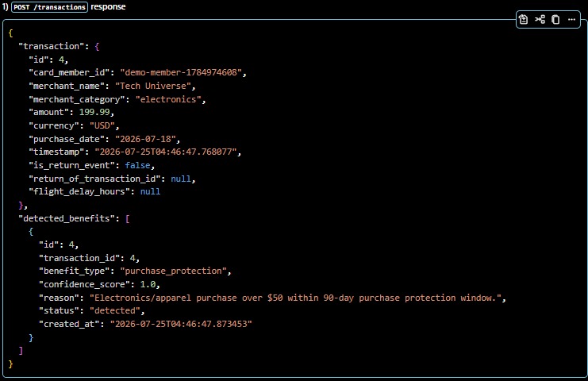Click the "confidence_score" key

tap(84, 284)
